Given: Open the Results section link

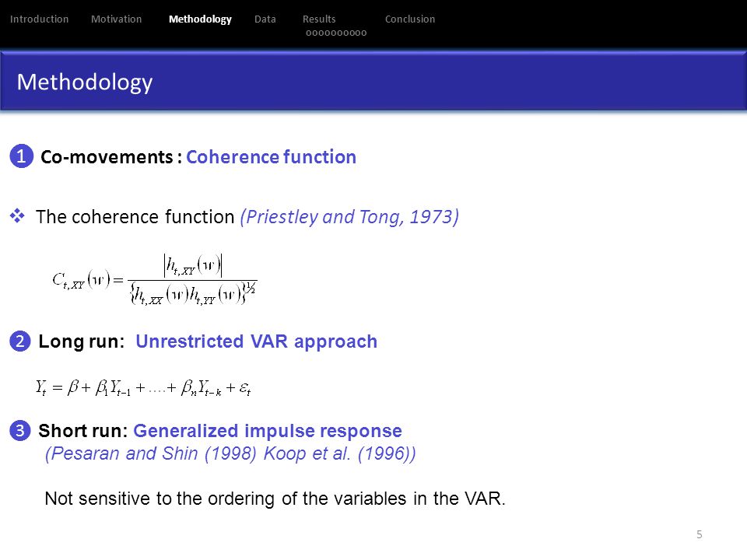Looking at the screenshot, I should (x=319, y=19).
